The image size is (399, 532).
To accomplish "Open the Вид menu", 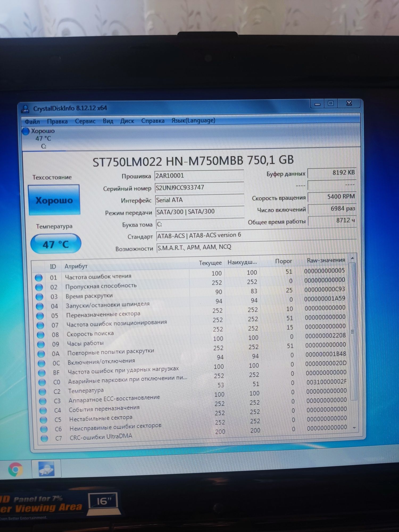I will (108, 121).
